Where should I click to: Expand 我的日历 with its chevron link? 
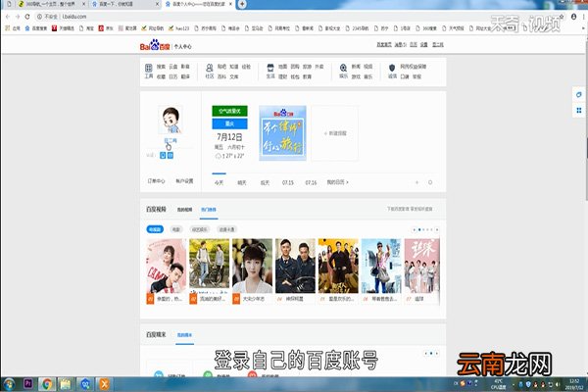point(337,182)
